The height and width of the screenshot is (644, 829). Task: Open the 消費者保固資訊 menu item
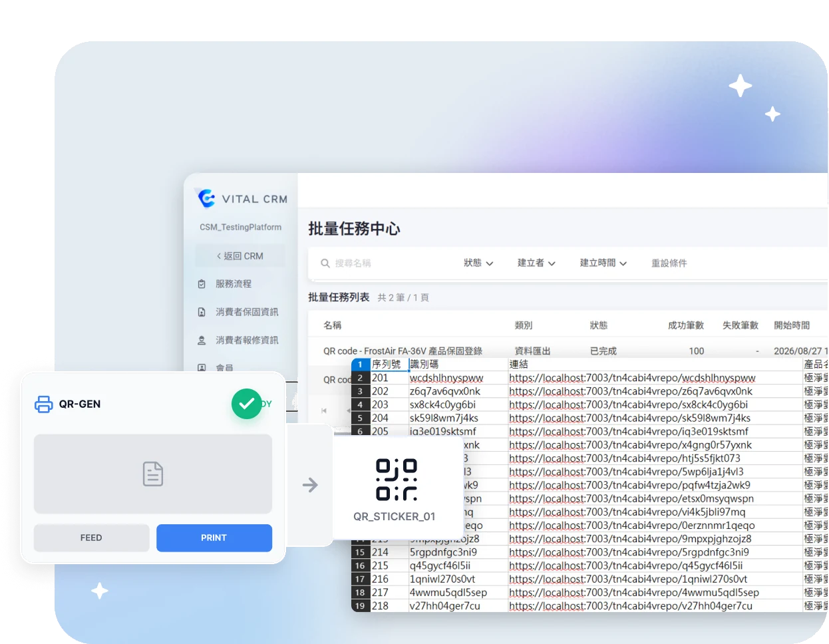tap(247, 312)
